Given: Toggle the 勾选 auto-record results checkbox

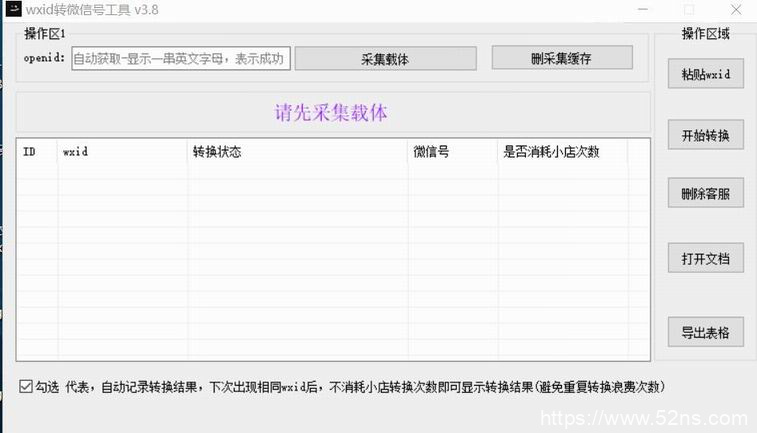Looking at the screenshot, I should tap(26, 387).
